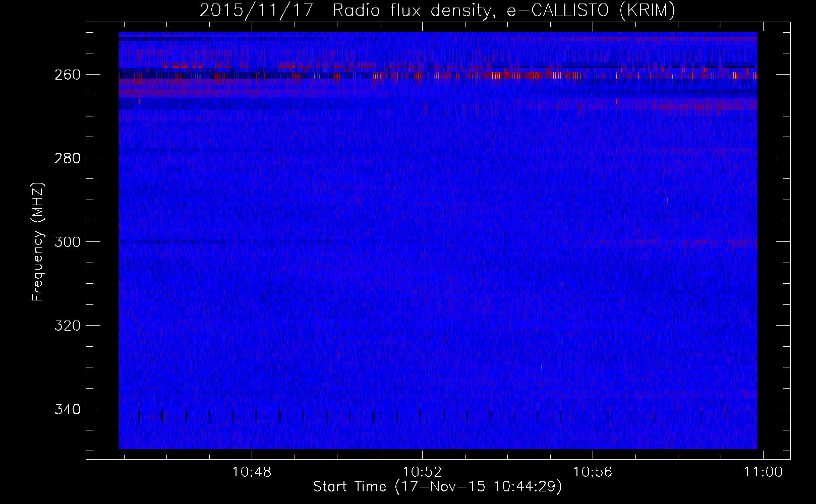Click the 11:00 time tick label

[x=763, y=472]
